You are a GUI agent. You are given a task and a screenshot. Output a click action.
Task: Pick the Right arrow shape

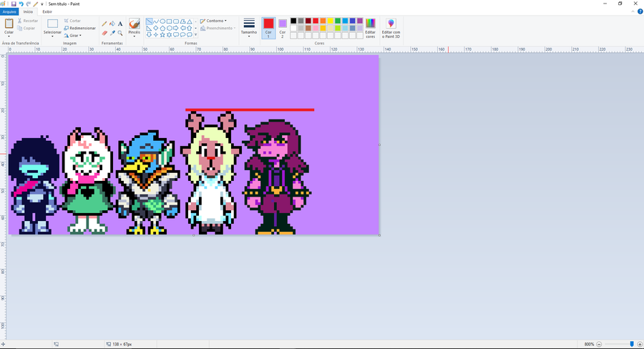176,28
